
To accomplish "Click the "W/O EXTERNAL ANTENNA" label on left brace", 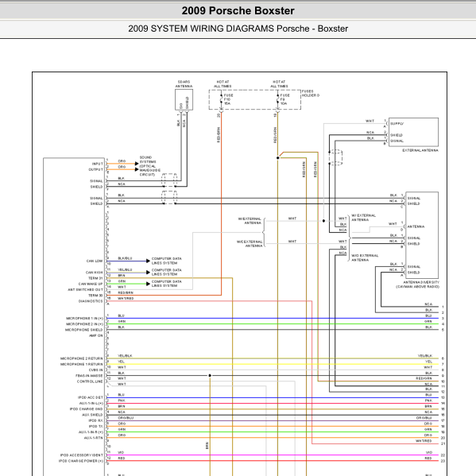I will click(250, 244).
